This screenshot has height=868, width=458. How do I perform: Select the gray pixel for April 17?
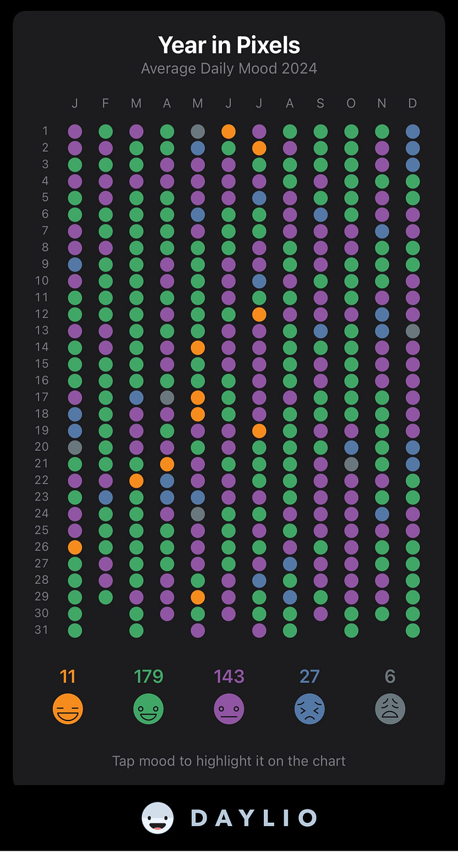167,397
